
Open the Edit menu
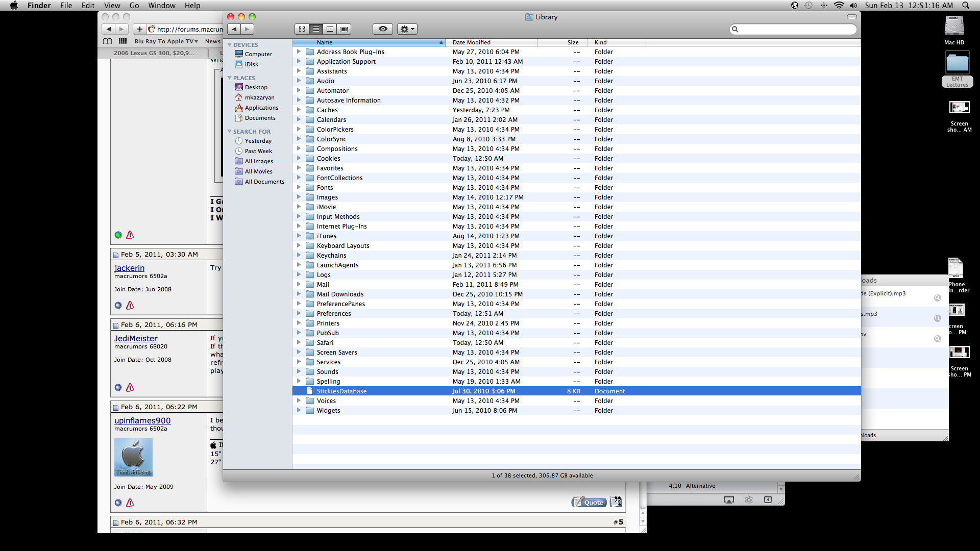point(88,6)
